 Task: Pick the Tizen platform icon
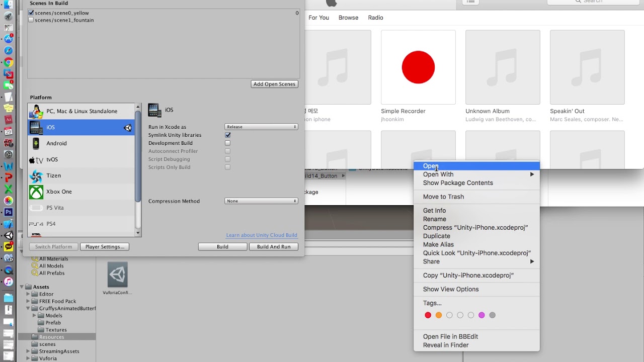[x=36, y=175]
